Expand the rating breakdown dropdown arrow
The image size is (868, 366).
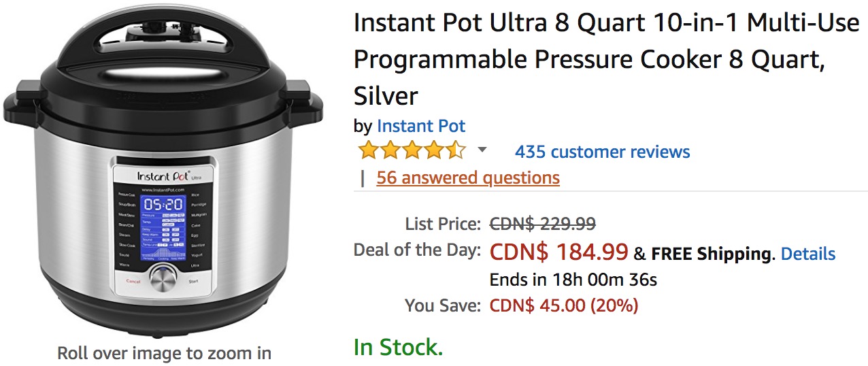click(x=482, y=150)
